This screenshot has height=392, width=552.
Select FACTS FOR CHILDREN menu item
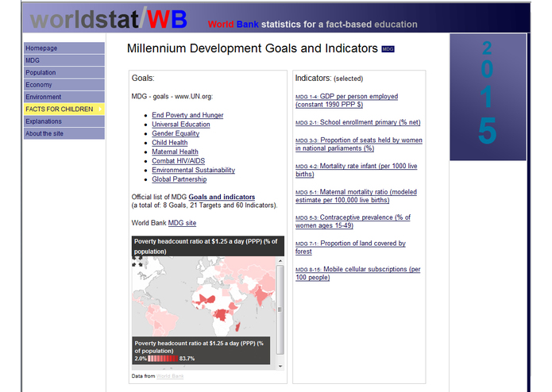[64, 109]
